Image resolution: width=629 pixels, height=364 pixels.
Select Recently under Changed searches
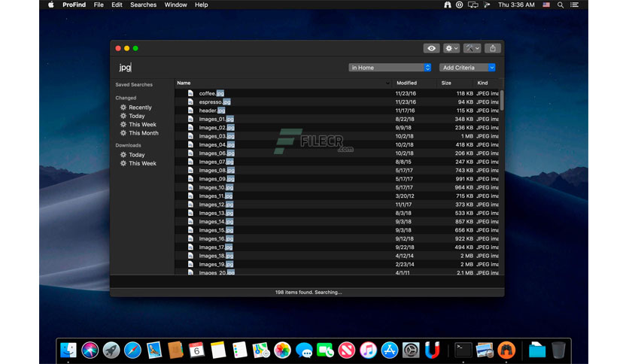140,108
